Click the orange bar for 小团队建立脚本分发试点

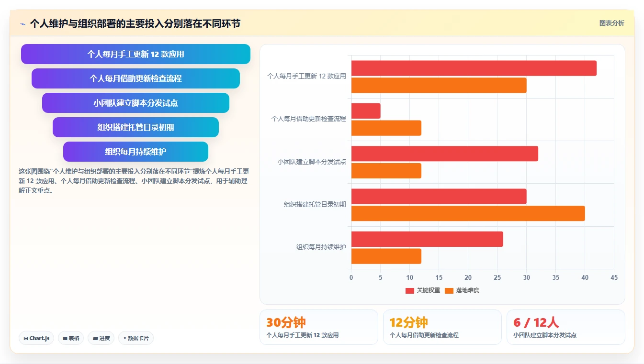pyautogui.click(x=386, y=171)
